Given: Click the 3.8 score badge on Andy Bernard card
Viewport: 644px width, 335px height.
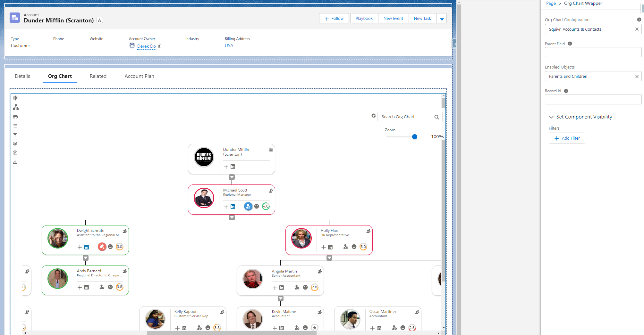Looking at the screenshot, I should (x=120, y=287).
